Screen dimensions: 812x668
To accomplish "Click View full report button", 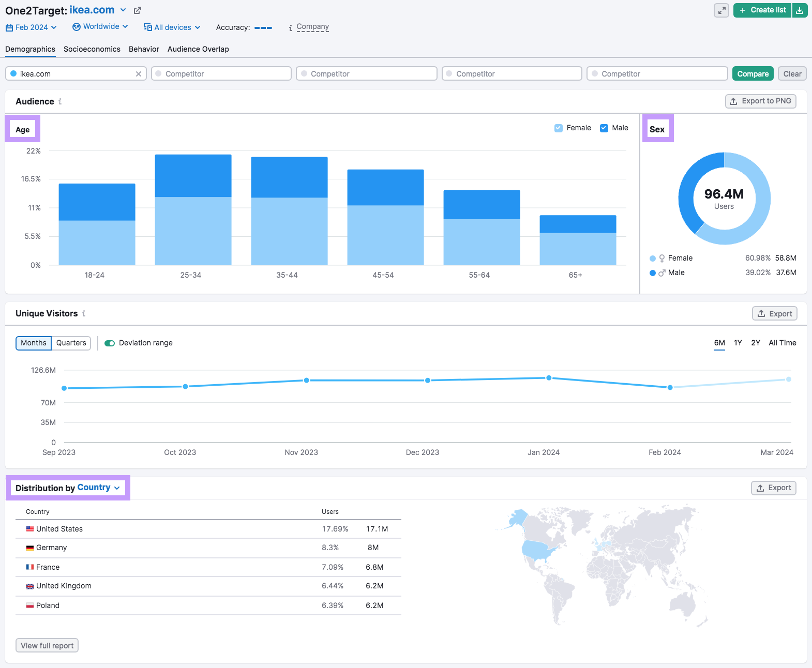I will coord(47,646).
